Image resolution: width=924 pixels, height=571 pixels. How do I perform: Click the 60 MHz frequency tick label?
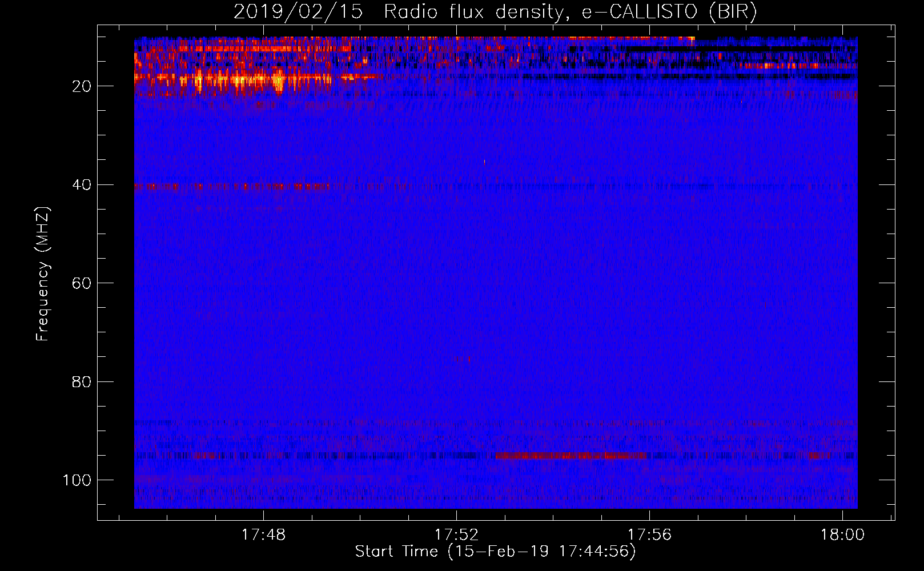(82, 283)
